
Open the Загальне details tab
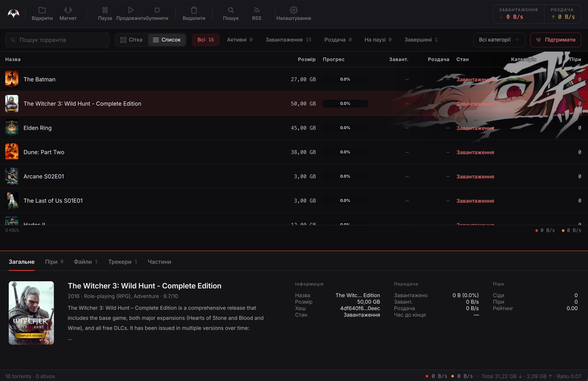tap(22, 262)
